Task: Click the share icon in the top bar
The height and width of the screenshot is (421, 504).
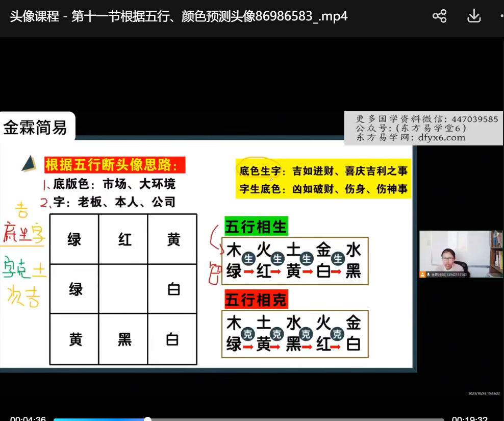Action: (x=439, y=16)
